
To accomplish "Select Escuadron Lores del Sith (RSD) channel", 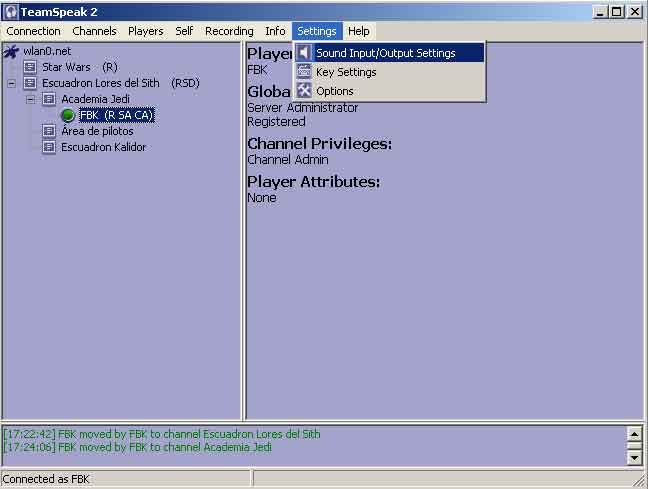I will (121, 83).
